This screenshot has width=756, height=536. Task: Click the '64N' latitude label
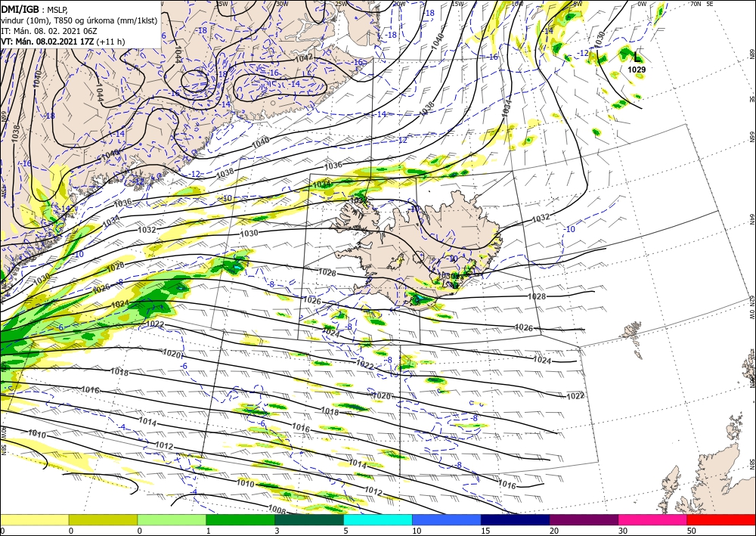[751, 220]
